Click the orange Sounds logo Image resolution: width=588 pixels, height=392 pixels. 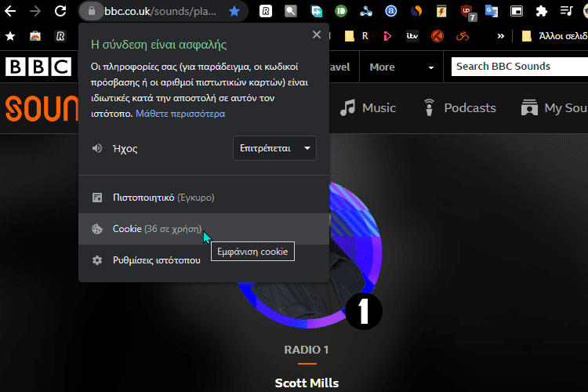tap(42, 108)
